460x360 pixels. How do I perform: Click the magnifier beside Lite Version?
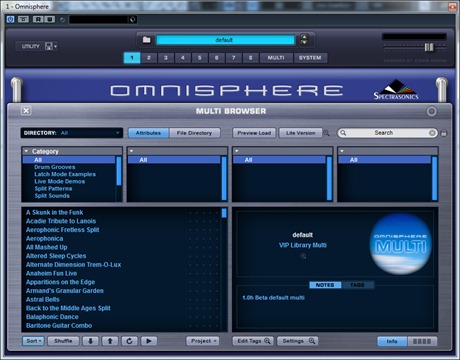click(326, 133)
